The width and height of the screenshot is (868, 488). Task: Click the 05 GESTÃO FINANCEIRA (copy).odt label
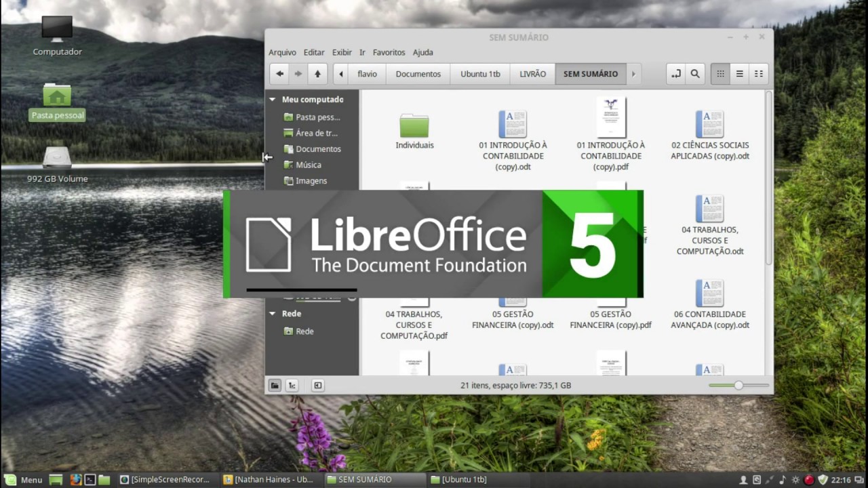(513, 320)
